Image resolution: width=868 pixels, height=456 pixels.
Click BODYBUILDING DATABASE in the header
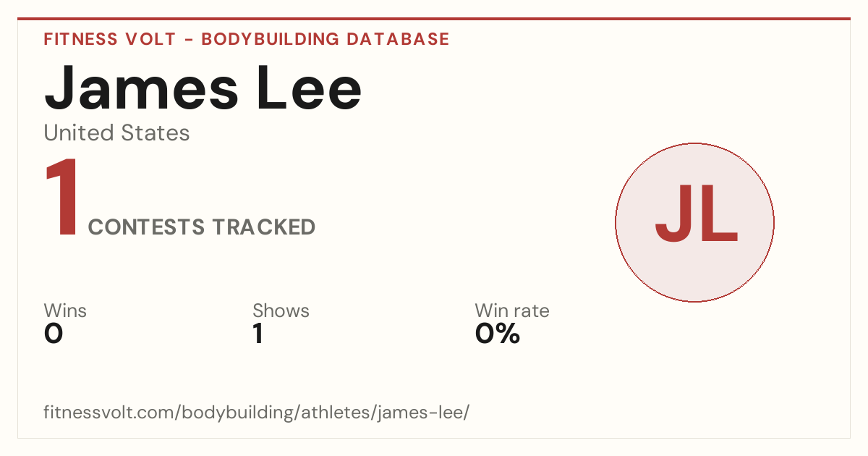click(x=325, y=39)
